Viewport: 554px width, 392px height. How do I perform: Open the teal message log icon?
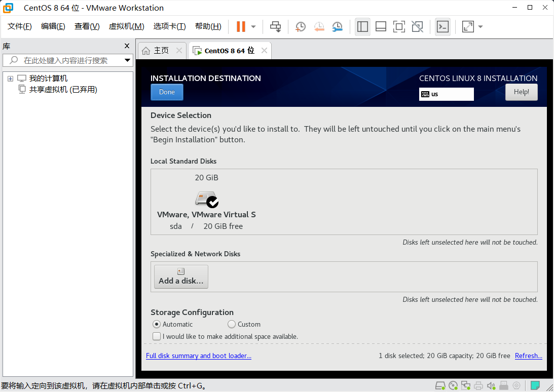(x=535, y=385)
